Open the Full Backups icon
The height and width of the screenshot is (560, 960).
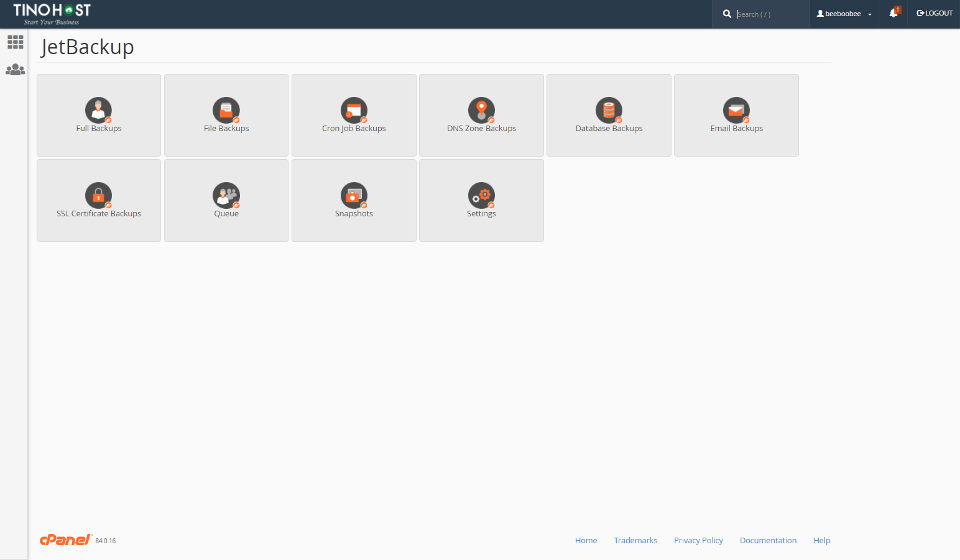pos(98,110)
